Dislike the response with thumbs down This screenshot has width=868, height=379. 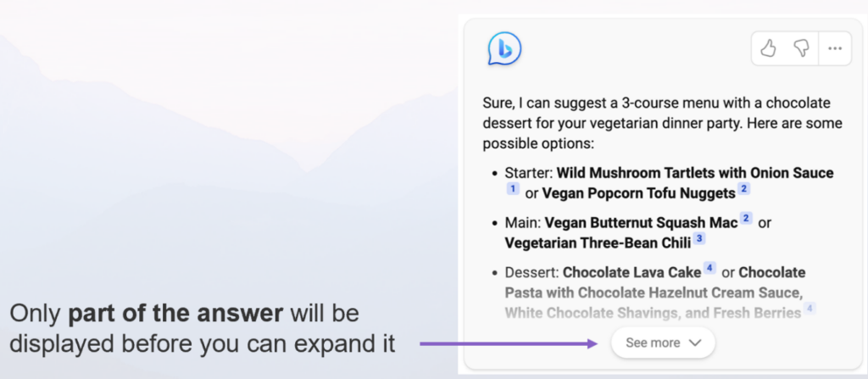click(801, 49)
